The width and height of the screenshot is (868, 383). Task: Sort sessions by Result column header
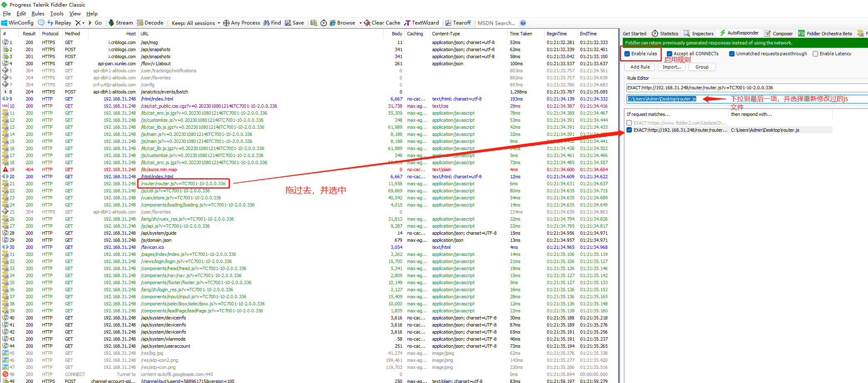(29, 34)
